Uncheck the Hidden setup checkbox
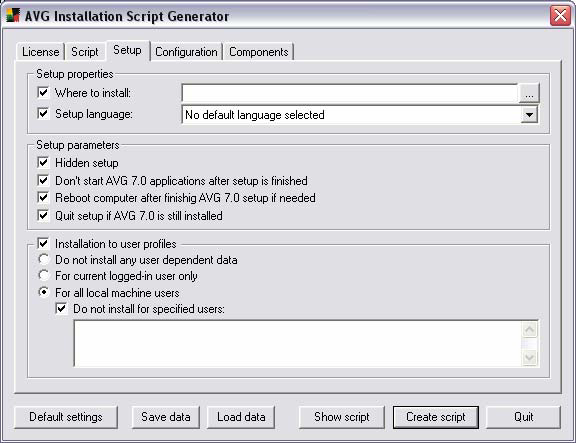Image resolution: width=576 pixels, height=443 pixels. (x=43, y=162)
